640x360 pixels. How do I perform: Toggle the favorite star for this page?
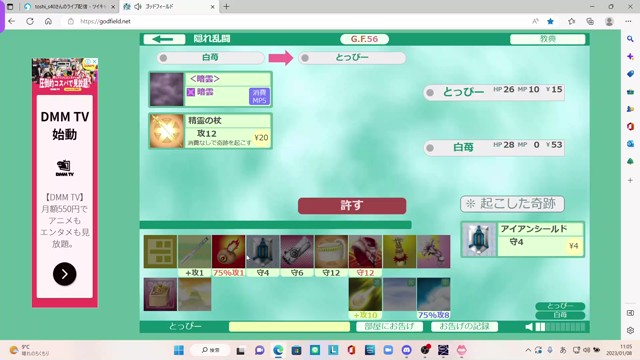click(550, 21)
